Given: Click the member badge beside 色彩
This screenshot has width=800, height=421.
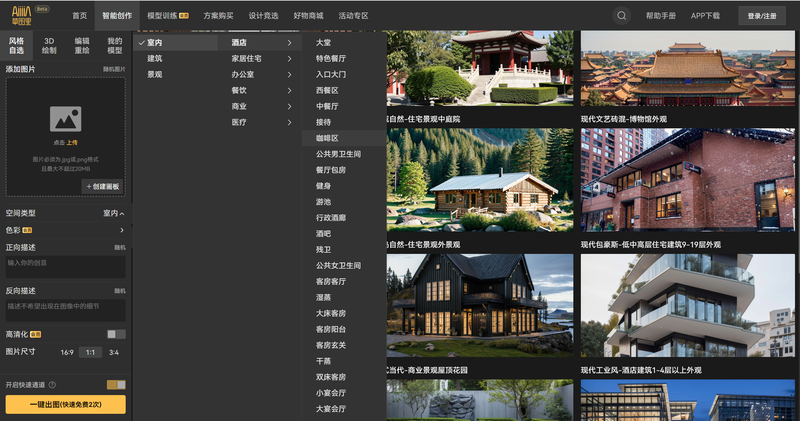Looking at the screenshot, I should (x=28, y=230).
